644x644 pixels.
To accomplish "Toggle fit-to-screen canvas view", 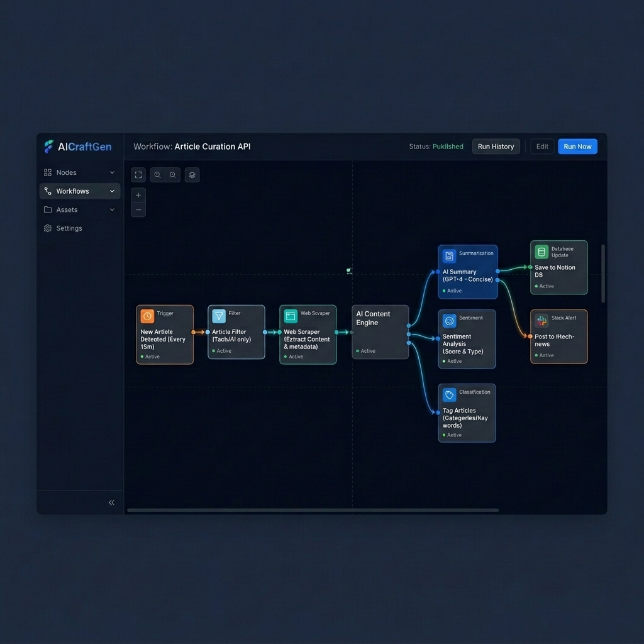I will click(x=138, y=175).
